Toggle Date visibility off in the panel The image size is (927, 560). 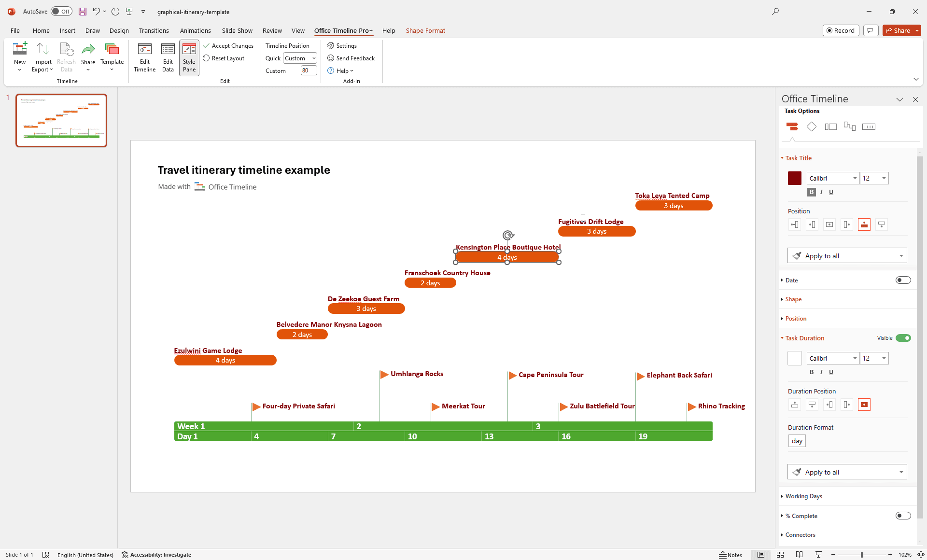(x=903, y=280)
